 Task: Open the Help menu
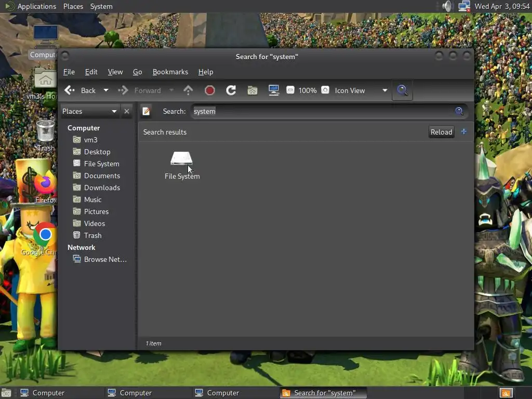(206, 72)
